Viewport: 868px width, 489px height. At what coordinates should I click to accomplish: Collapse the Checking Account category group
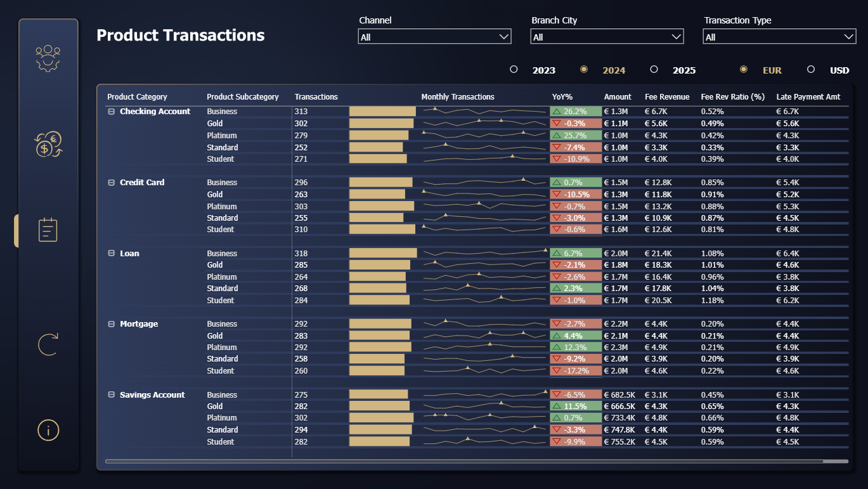pyautogui.click(x=112, y=112)
